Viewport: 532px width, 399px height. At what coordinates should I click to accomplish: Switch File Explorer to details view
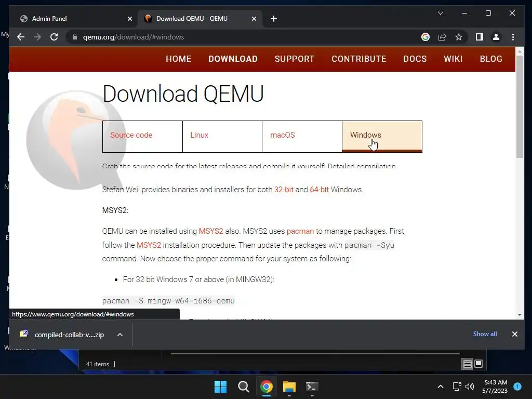click(x=467, y=364)
